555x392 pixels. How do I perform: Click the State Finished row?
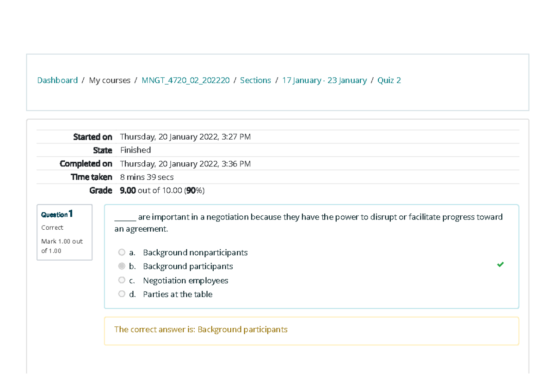click(x=135, y=150)
